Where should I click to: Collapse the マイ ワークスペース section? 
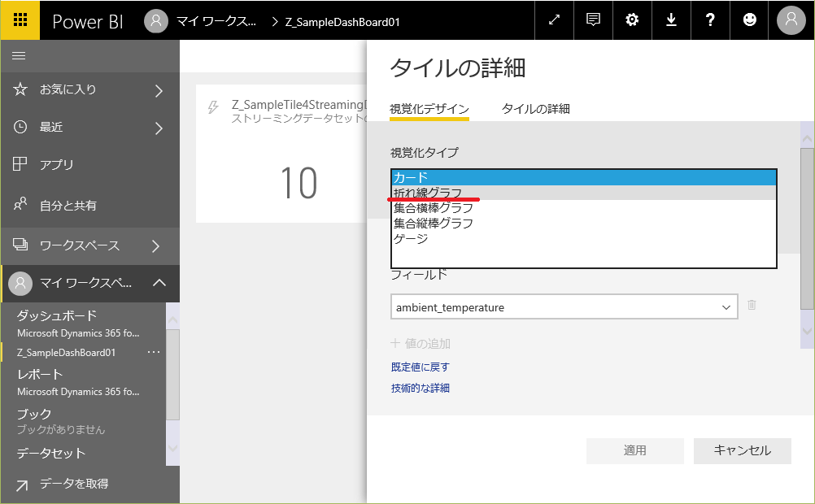(159, 283)
